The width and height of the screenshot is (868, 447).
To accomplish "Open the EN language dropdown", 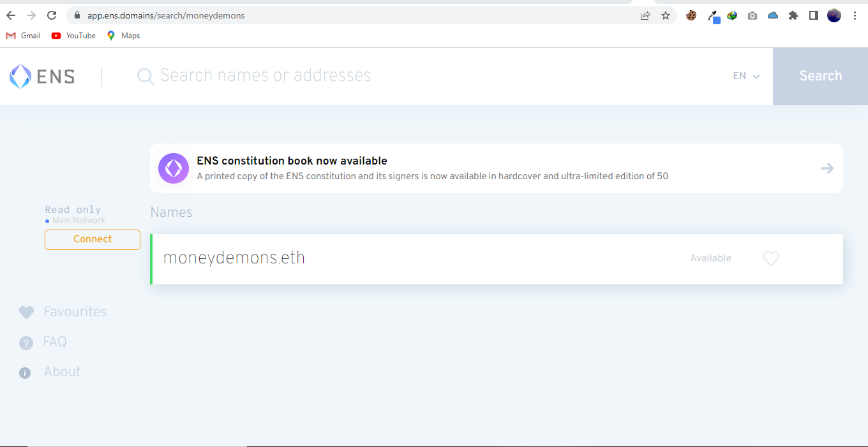I will click(745, 76).
